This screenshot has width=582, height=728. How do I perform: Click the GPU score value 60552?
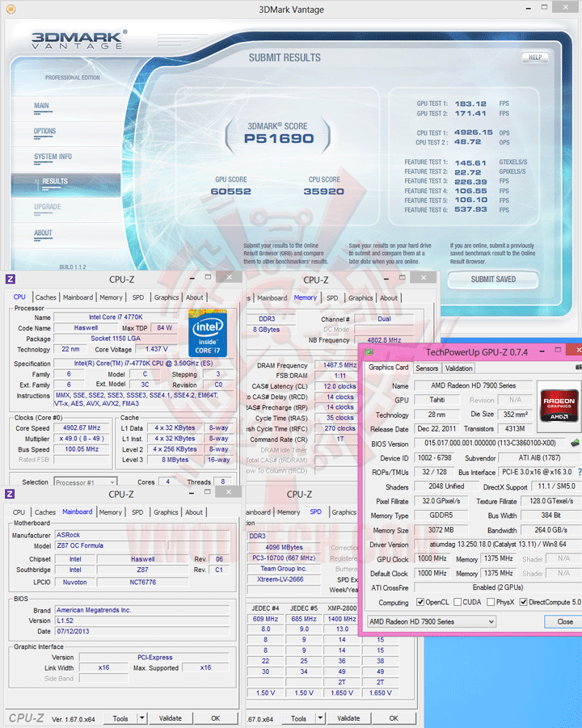tap(231, 191)
